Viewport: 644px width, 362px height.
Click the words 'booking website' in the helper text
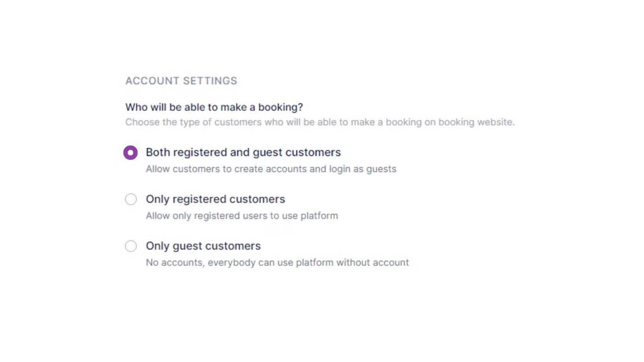(x=476, y=122)
